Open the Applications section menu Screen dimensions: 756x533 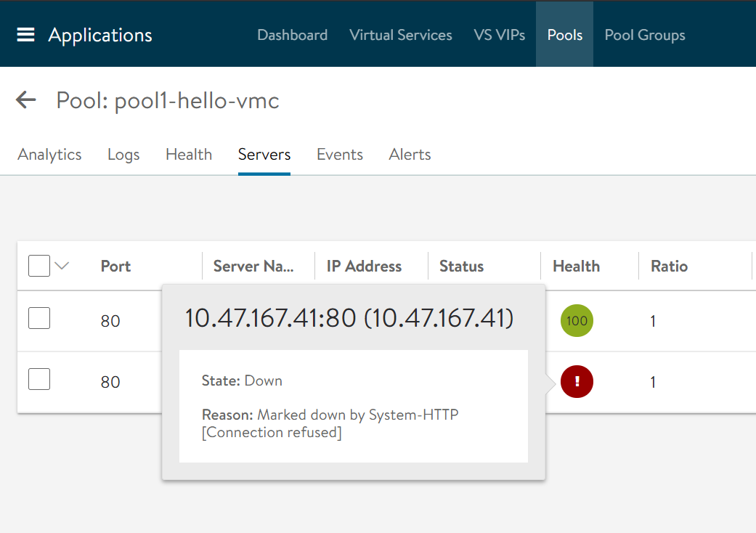tap(100, 35)
